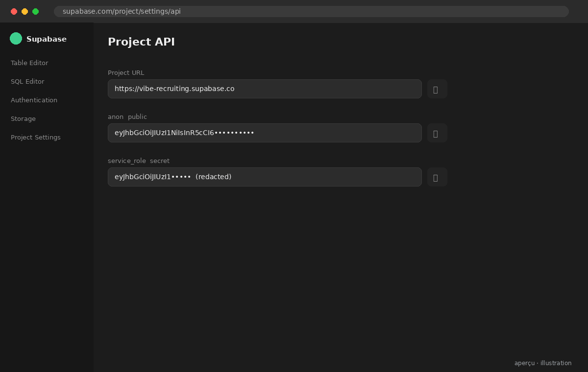
Task: Click the "anon public" label
Action: click(127, 116)
